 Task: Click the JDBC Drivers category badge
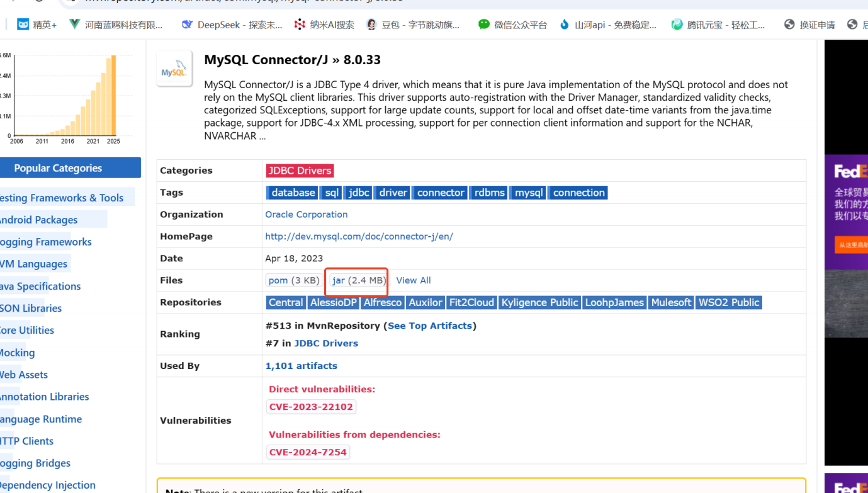300,171
